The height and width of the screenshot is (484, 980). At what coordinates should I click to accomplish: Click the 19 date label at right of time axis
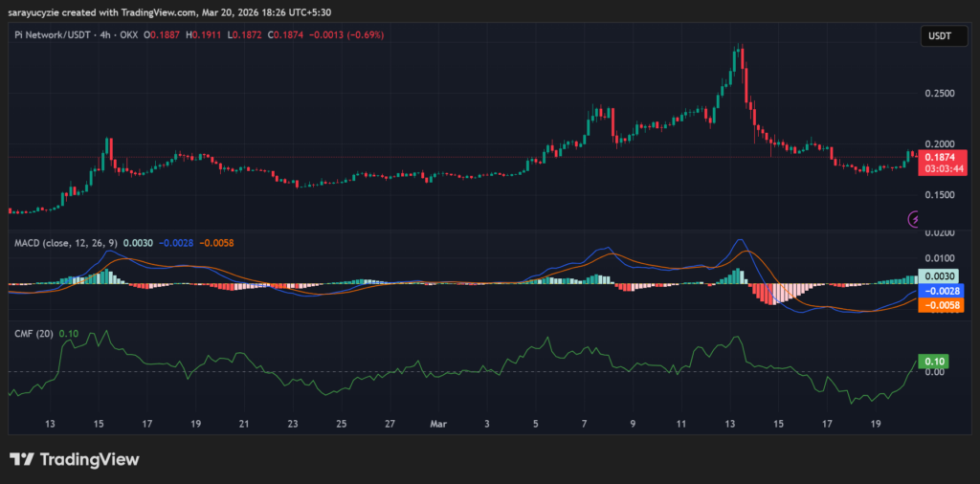(876, 422)
